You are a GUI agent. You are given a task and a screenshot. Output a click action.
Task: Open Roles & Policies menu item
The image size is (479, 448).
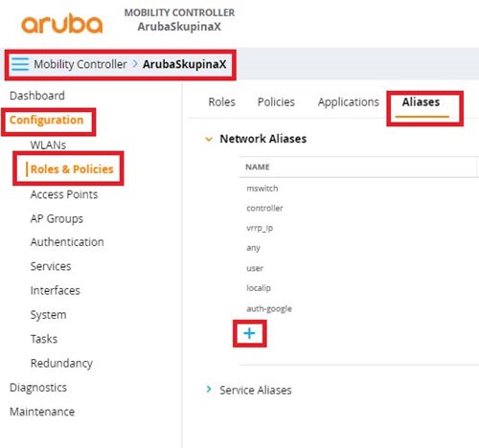click(x=72, y=169)
